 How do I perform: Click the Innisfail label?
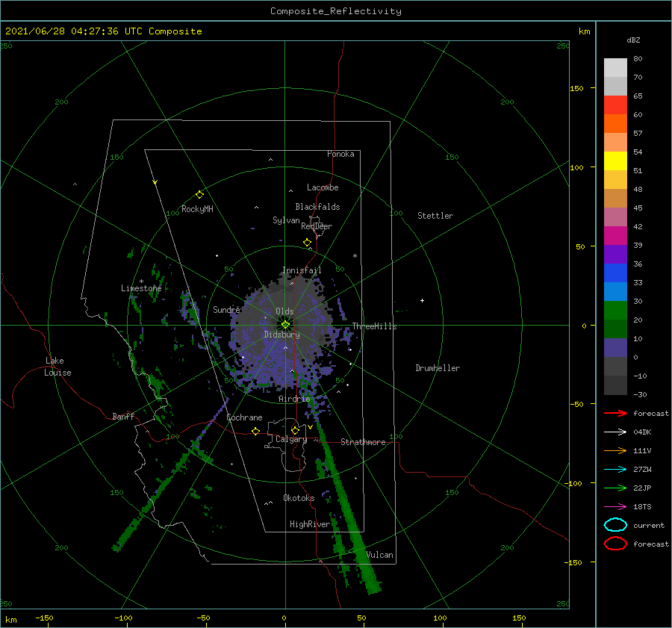click(302, 270)
